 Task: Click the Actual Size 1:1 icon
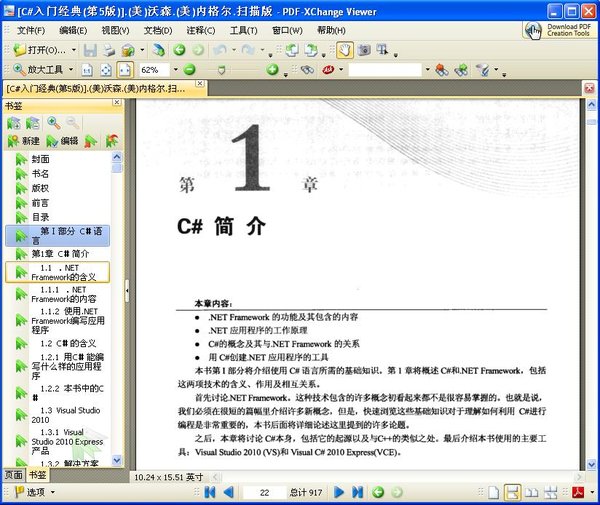point(87,70)
